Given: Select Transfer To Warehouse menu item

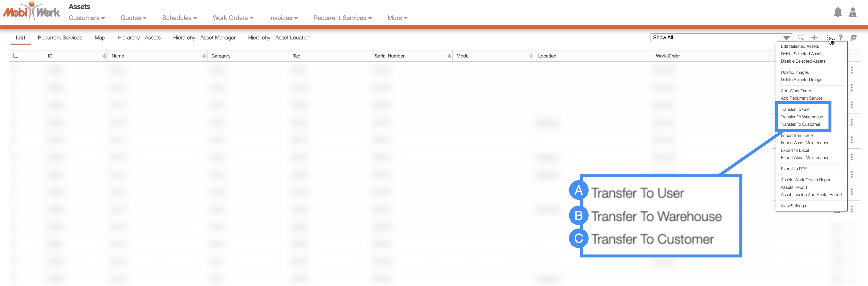Looking at the screenshot, I should (x=802, y=117).
